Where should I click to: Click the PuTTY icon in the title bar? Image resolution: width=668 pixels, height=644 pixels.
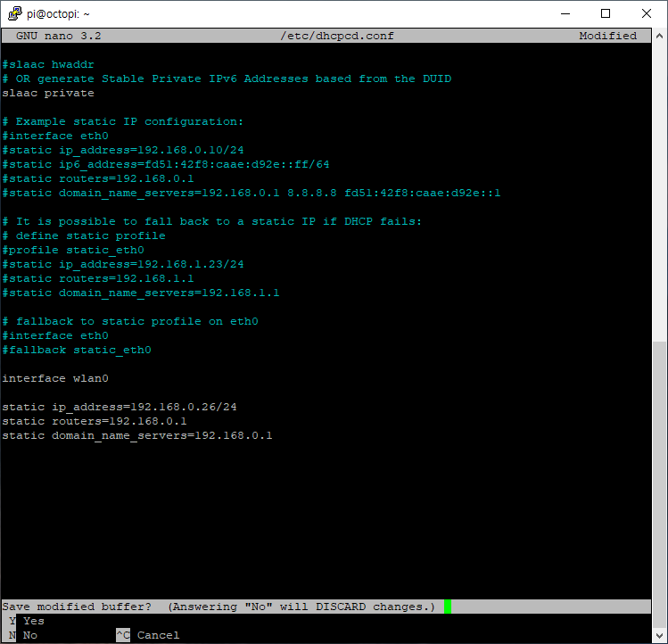coord(14,13)
